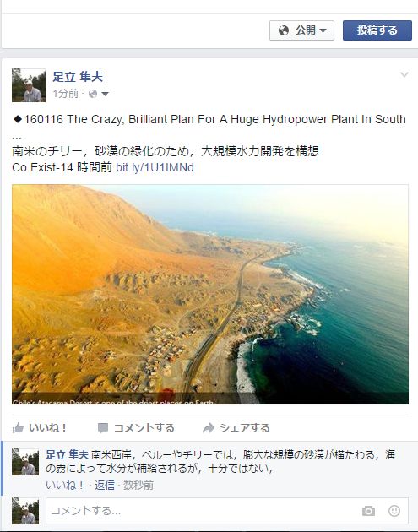Image resolution: width=418 pixels, height=532 pixels.
Task: Open post options chevron at post top-right
Action: [x=404, y=74]
